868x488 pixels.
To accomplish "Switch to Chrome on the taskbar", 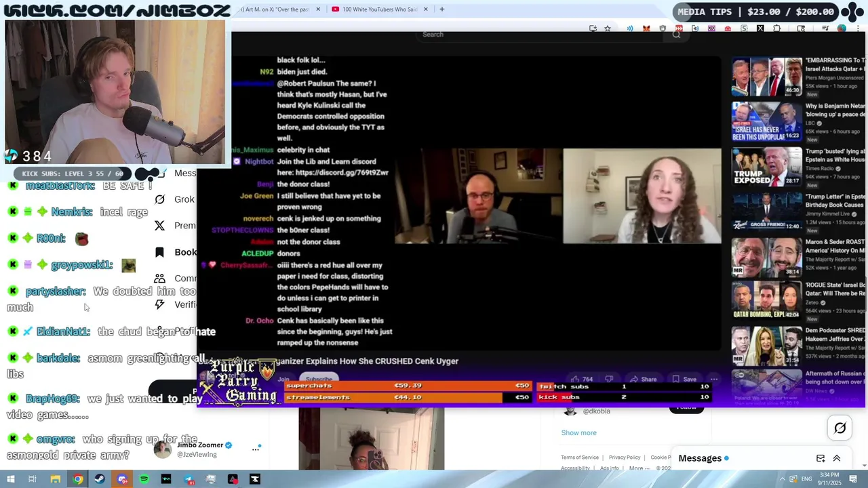I will point(78,479).
